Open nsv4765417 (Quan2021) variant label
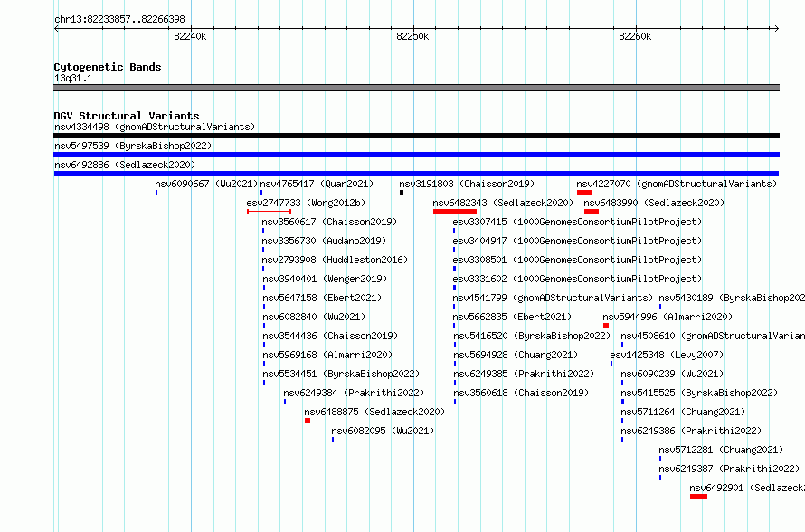This screenshot has width=805, height=532. [x=317, y=184]
